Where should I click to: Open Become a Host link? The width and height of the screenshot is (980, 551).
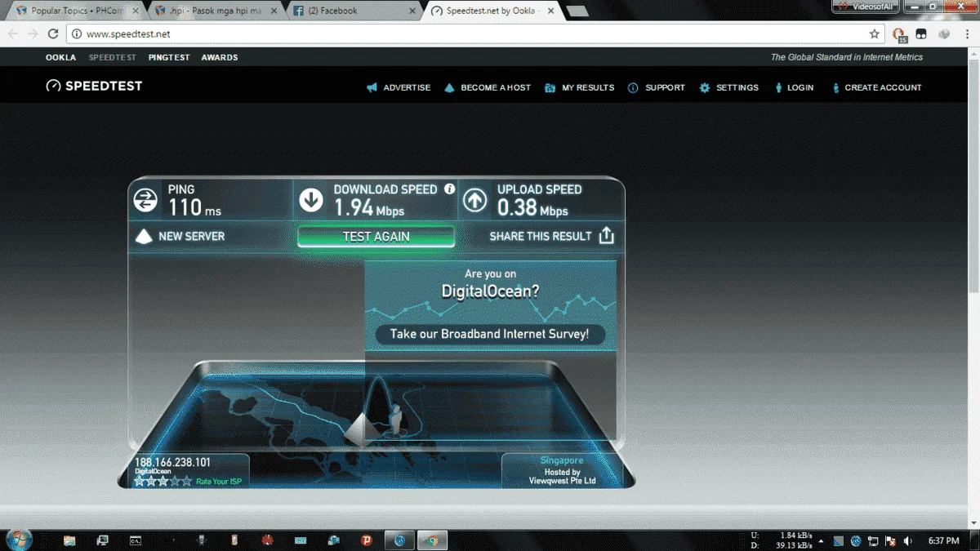click(x=496, y=87)
